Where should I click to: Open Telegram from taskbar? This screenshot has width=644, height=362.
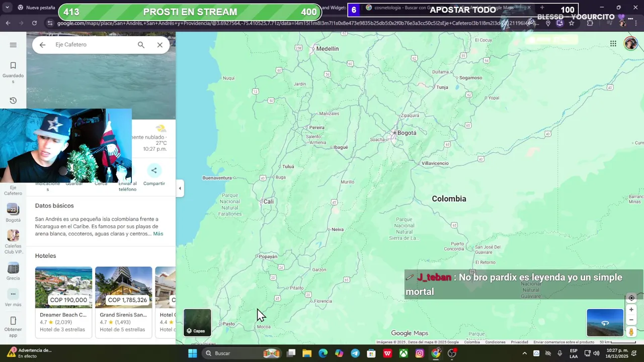(x=355, y=353)
